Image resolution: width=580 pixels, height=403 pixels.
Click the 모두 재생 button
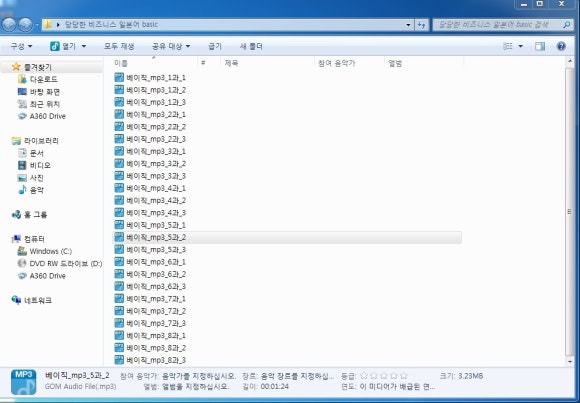[x=119, y=46]
